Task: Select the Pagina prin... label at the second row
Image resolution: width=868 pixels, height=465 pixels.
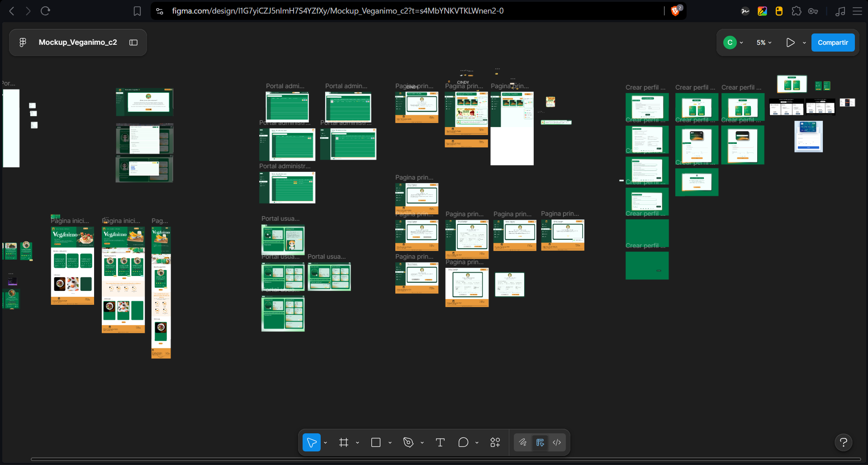Action: click(414, 177)
